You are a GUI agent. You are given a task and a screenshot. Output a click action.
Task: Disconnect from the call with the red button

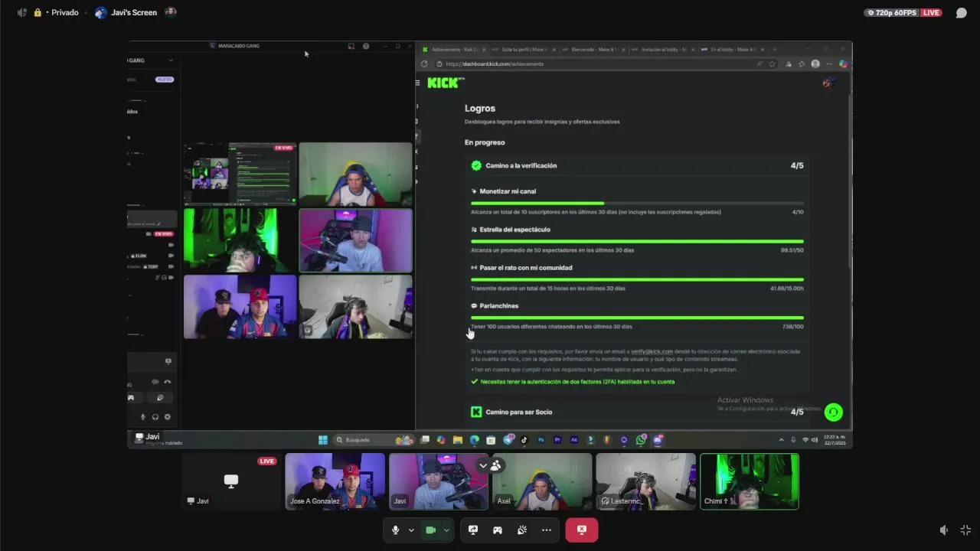point(582,530)
